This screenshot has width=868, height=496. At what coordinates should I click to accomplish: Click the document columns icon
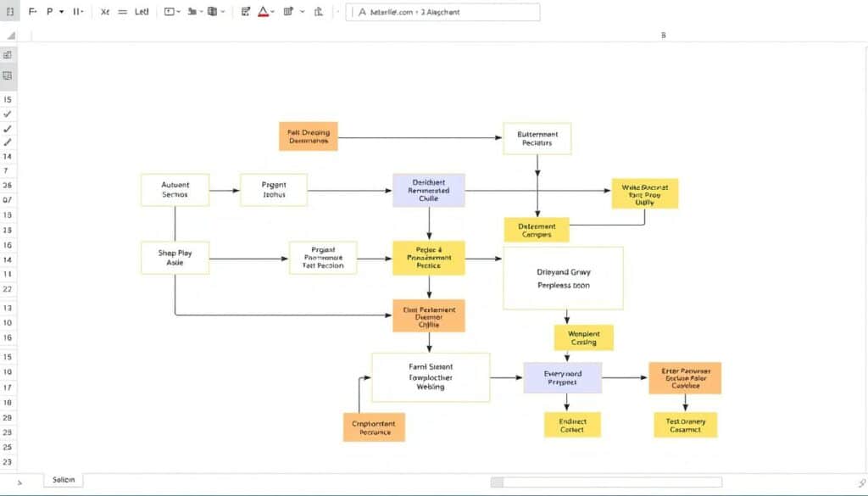(x=212, y=11)
